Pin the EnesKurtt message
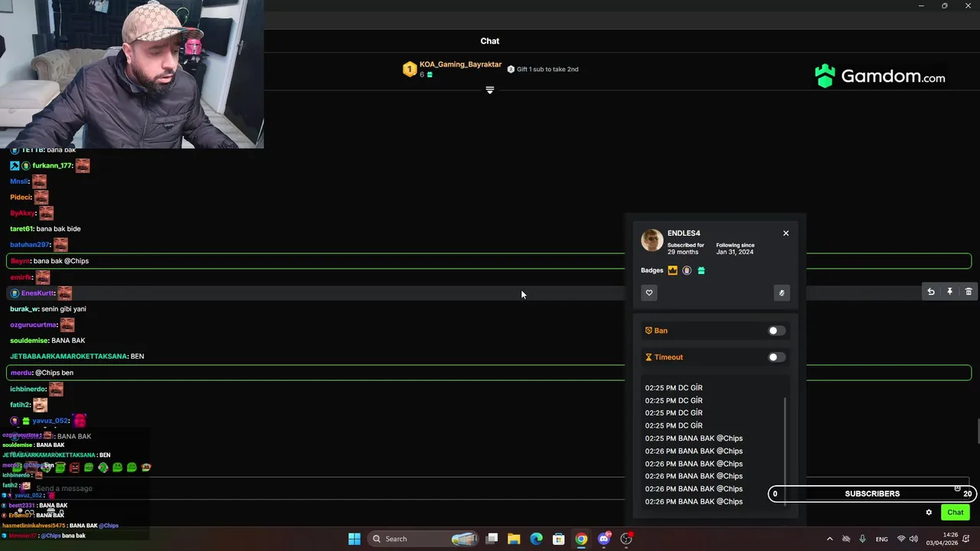This screenshot has width=980, height=551. [949, 292]
